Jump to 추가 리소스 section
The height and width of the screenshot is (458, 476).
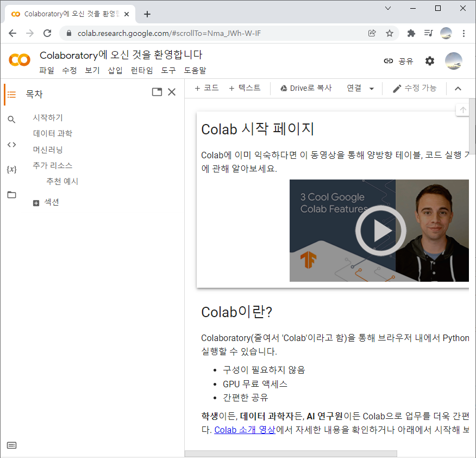pyautogui.click(x=53, y=165)
